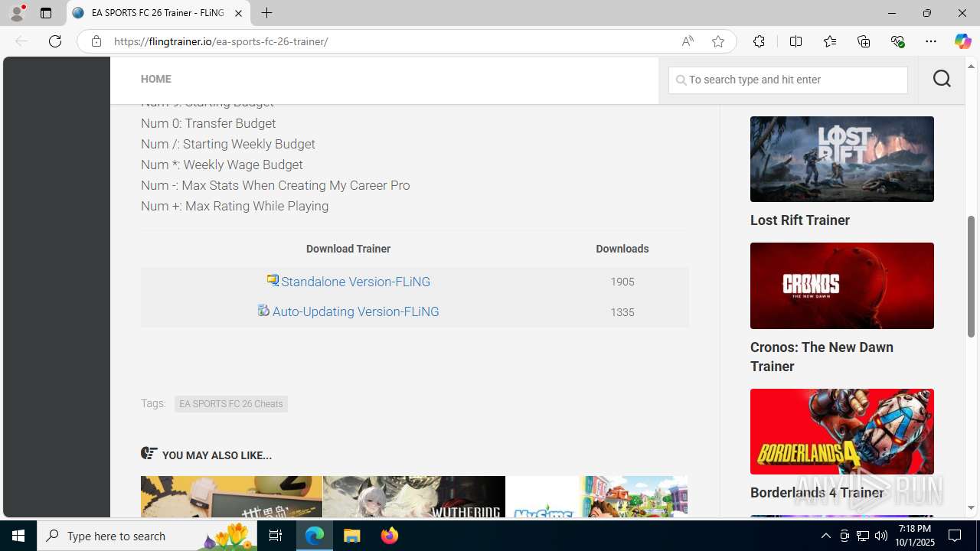Download Standalone Version-FLiNG
The width and height of the screenshot is (980, 551).
[x=355, y=282]
